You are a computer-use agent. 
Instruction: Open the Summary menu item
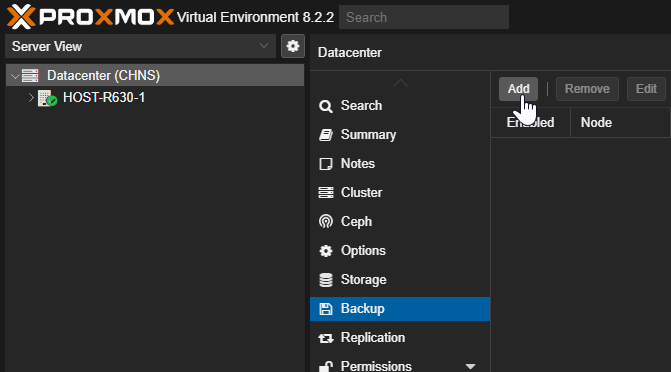(400, 135)
